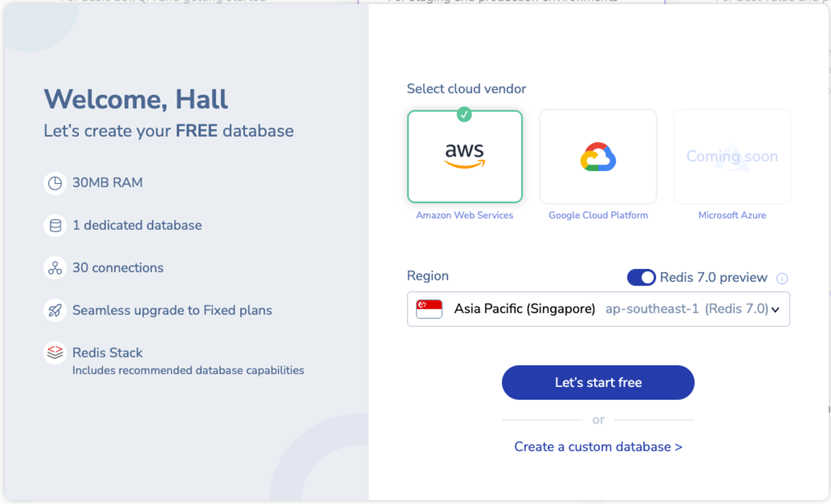Screen dimensions: 831x504
Task: Open the Create a custom database link
Action: (598, 447)
